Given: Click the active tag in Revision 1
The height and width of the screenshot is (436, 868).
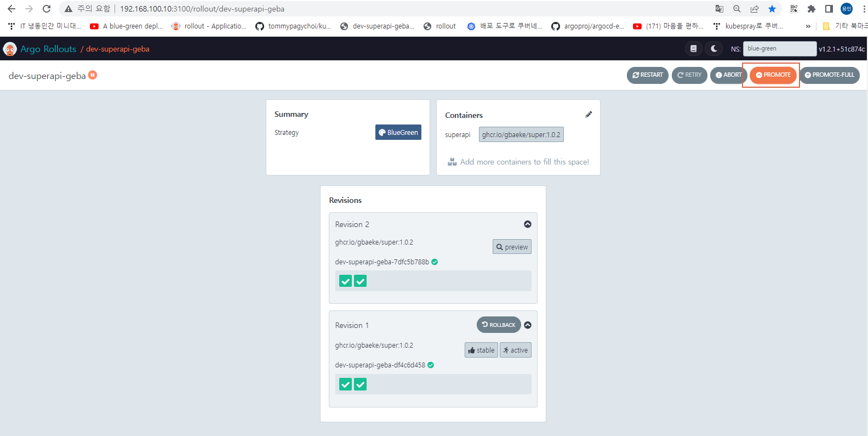Looking at the screenshot, I should (x=516, y=350).
